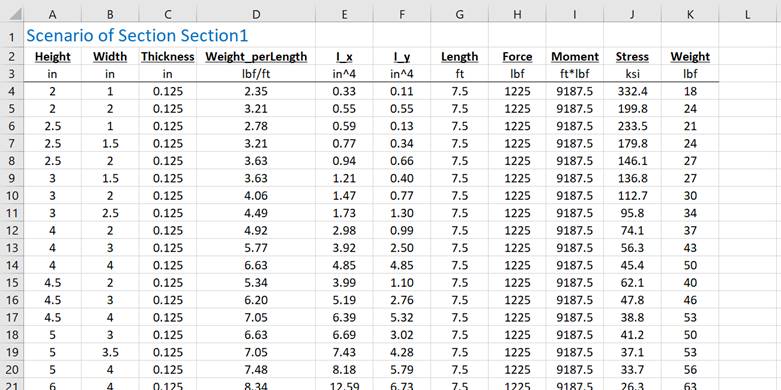Click the 'Height' column heading cell
This screenshot has height=390, width=781.
[x=52, y=57]
